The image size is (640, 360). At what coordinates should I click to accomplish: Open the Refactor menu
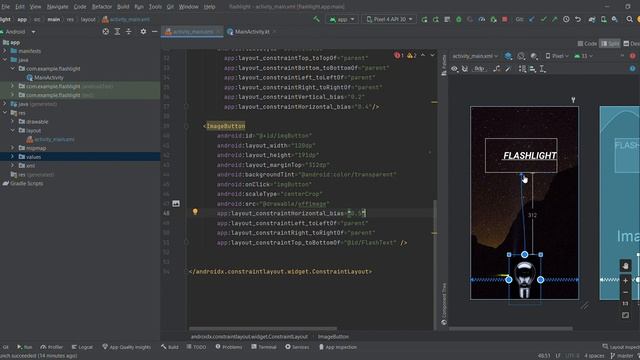[x=102, y=7]
